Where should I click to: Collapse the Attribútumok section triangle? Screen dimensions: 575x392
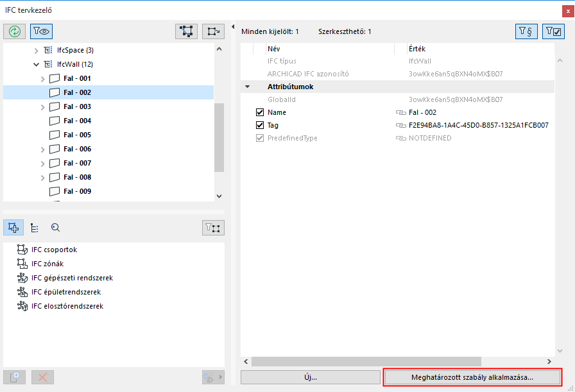pyautogui.click(x=247, y=87)
